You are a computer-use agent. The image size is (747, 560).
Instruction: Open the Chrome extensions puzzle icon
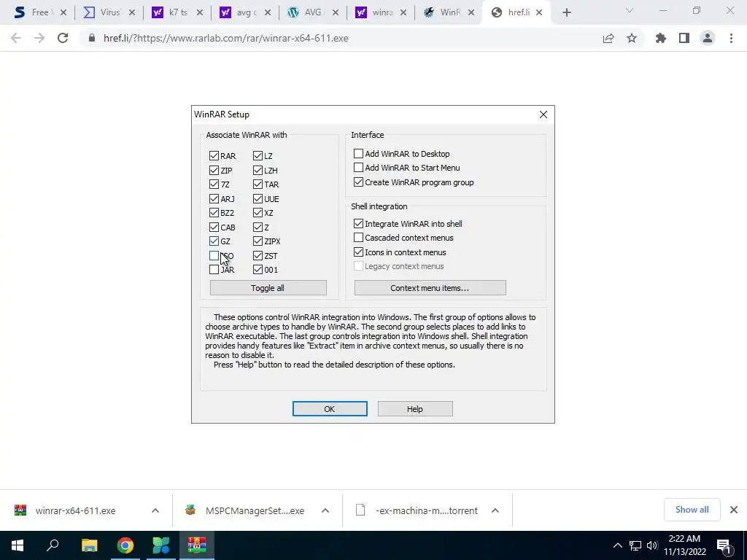661,38
